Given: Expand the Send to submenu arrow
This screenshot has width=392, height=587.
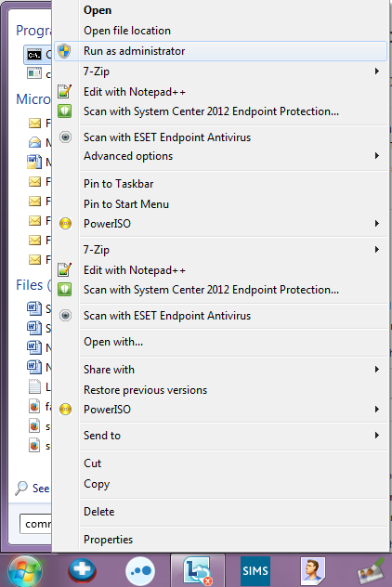Looking at the screenshot, I should (377, 435).
